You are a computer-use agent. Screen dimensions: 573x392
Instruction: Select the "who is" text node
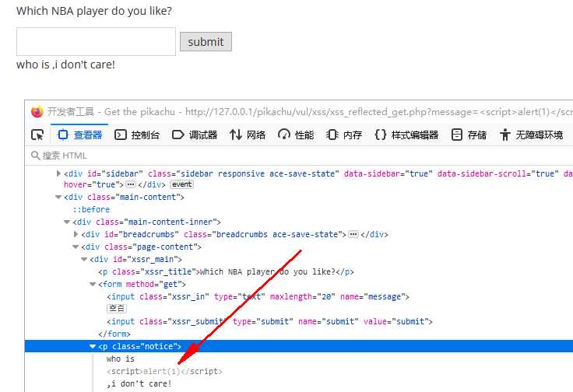point(121,359)
